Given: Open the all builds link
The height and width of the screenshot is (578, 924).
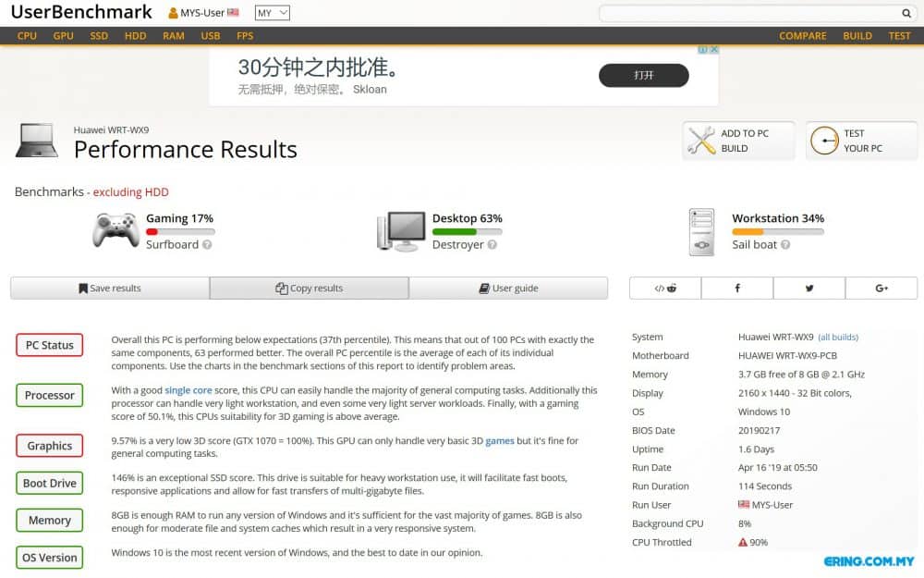Looking at the screenshot, I should pos(838,338).
